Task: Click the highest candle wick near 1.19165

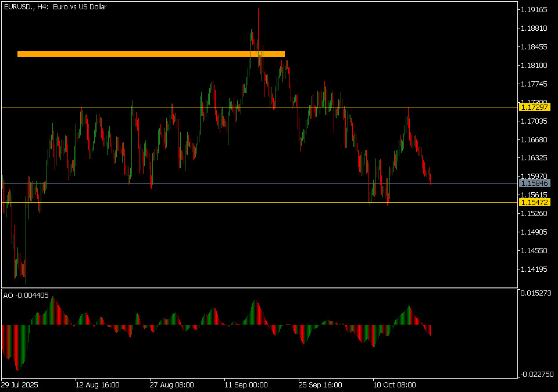Action: coord(258,10)
